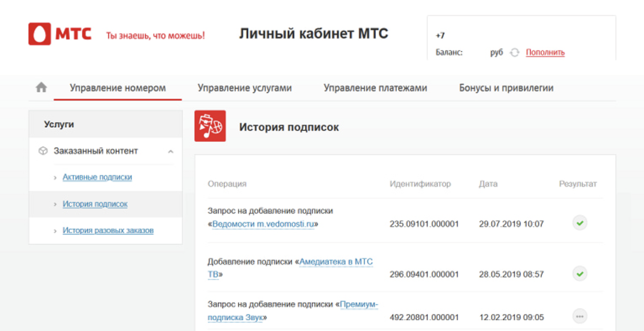
Task: Click the Результат column header
Action: (578, 184)
